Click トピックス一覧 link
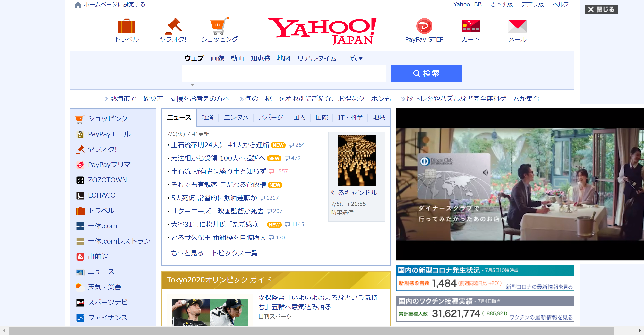 (235, 253)
